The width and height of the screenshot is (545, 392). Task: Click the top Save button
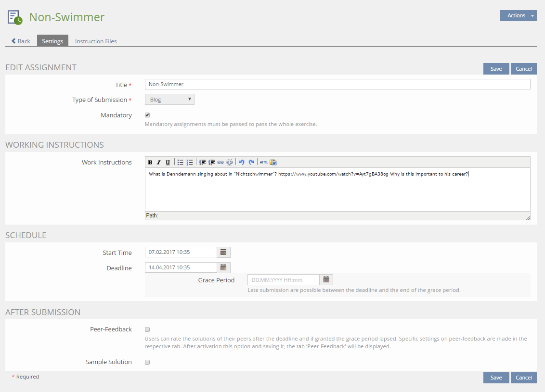click(496, 69)
